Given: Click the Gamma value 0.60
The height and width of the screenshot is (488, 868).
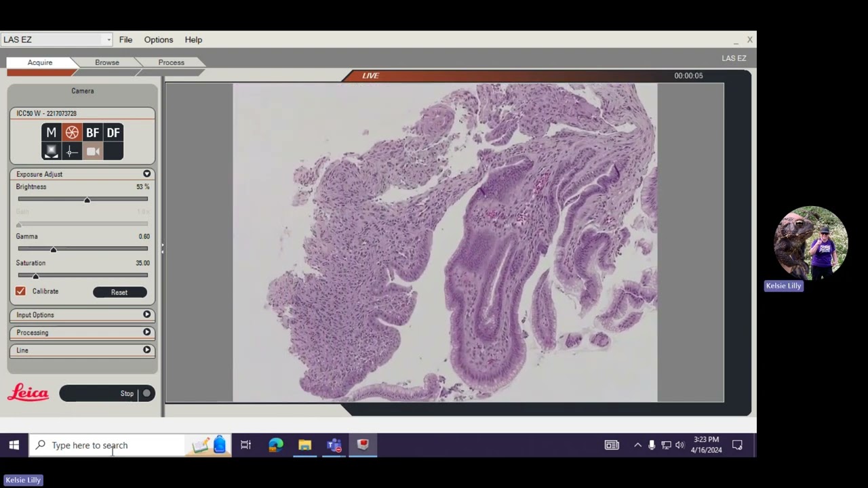Looking at the screenshot, I should click(x=144, y=237).
